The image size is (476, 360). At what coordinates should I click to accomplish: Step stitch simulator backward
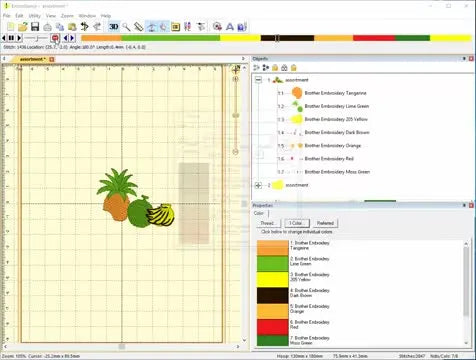[4, 38]
